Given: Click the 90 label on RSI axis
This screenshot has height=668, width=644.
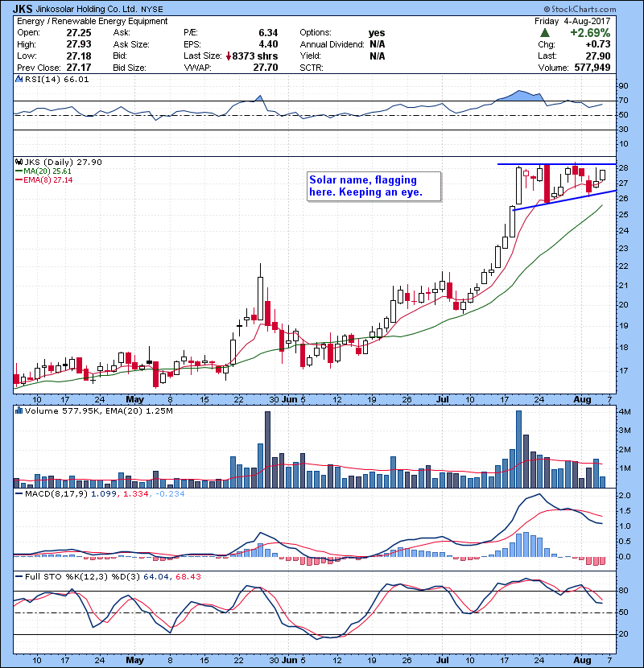Looking at the screenshot, I should coord(623,86).
